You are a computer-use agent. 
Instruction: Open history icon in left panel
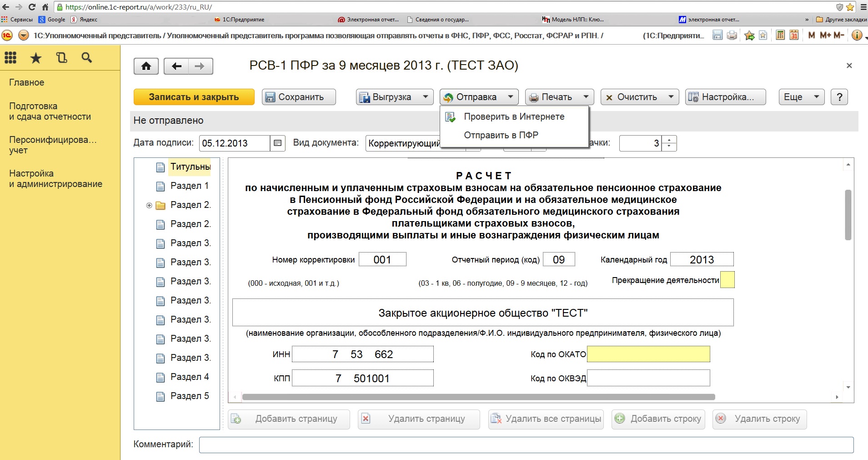61,58
